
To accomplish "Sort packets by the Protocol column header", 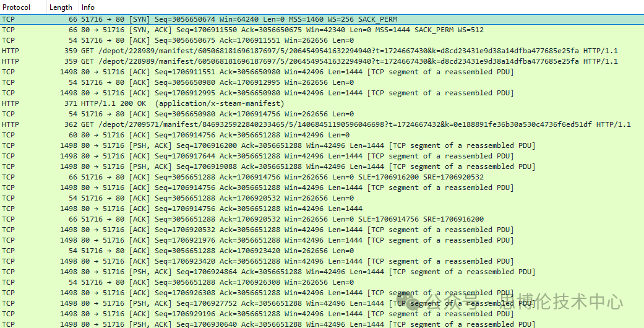I will [x=17, y=7].
